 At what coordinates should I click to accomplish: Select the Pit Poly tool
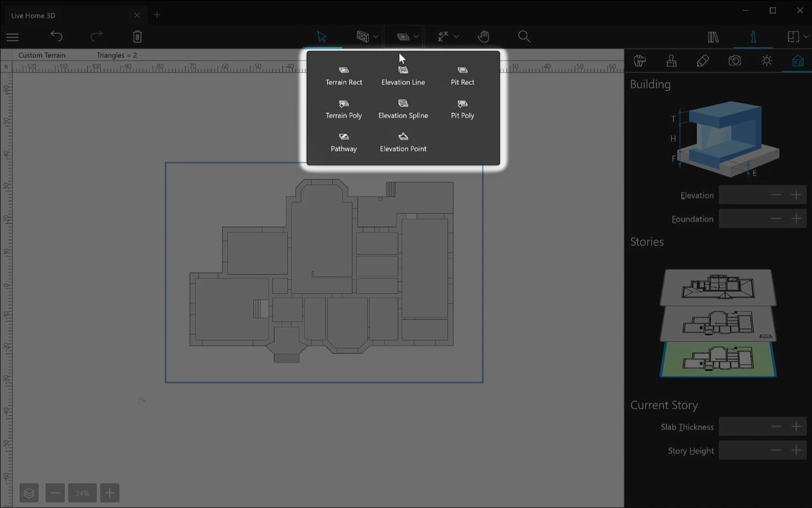tap(462, 108)
